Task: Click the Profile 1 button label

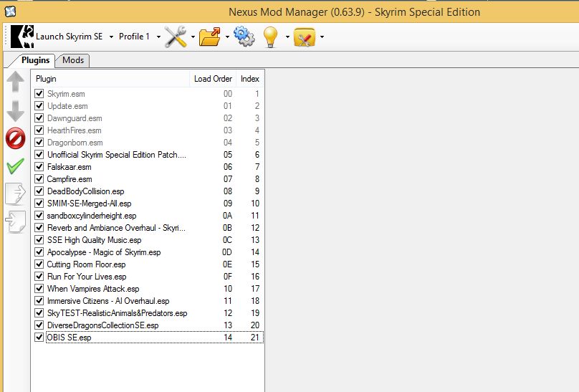Action: coord(134,37)
